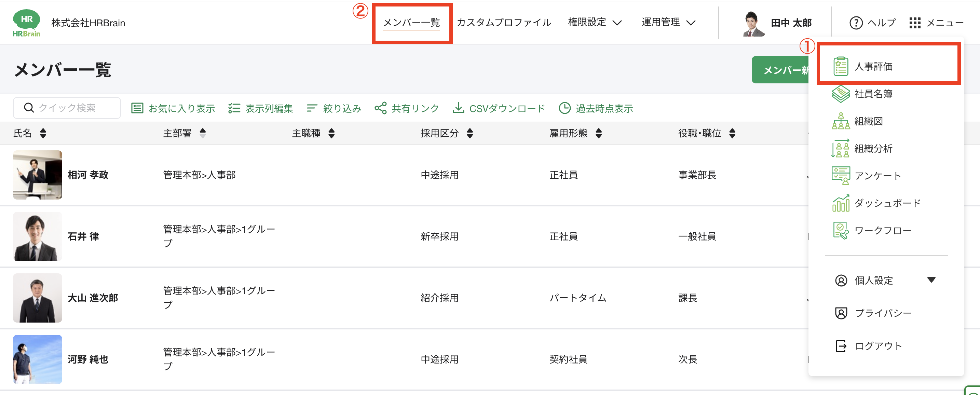Click the ヘルプ help icon
The image size is (980, 395).
click(x=856, y=23)
